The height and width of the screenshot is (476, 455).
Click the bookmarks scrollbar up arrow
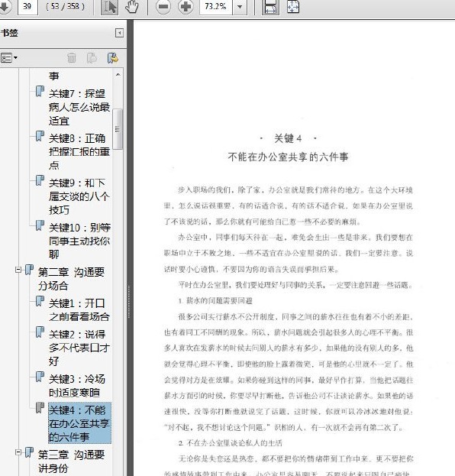tap(118, 74)
